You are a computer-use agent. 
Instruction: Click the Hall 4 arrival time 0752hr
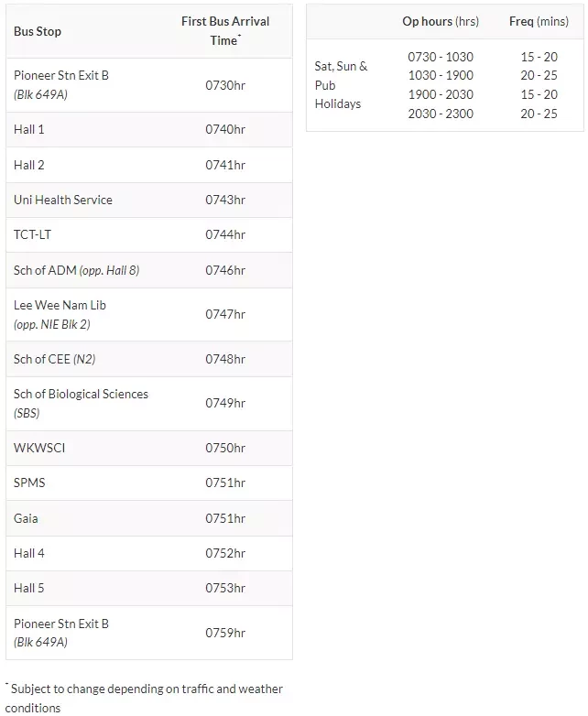pyautogui.click(x=225, y=553)
